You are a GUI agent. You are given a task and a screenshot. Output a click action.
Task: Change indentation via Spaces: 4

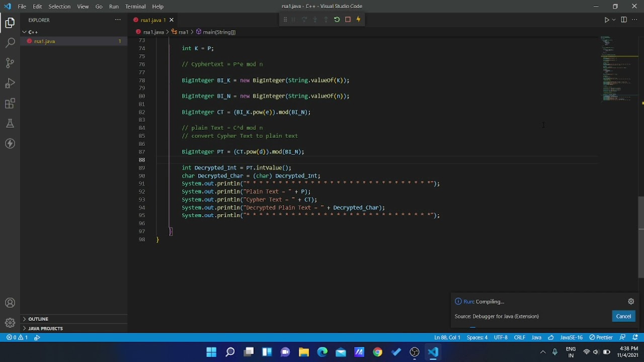[x=477, y=337]
